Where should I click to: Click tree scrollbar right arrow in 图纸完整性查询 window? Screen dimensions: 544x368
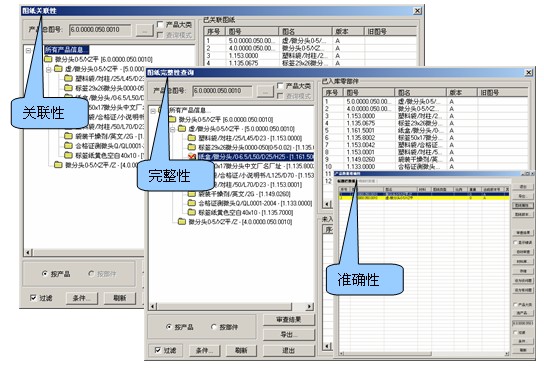coord(310,306)
